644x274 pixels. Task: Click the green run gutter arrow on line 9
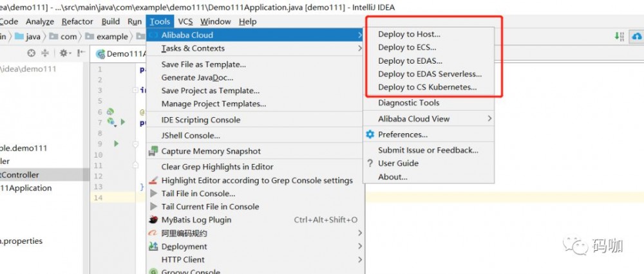click(117, 143)
